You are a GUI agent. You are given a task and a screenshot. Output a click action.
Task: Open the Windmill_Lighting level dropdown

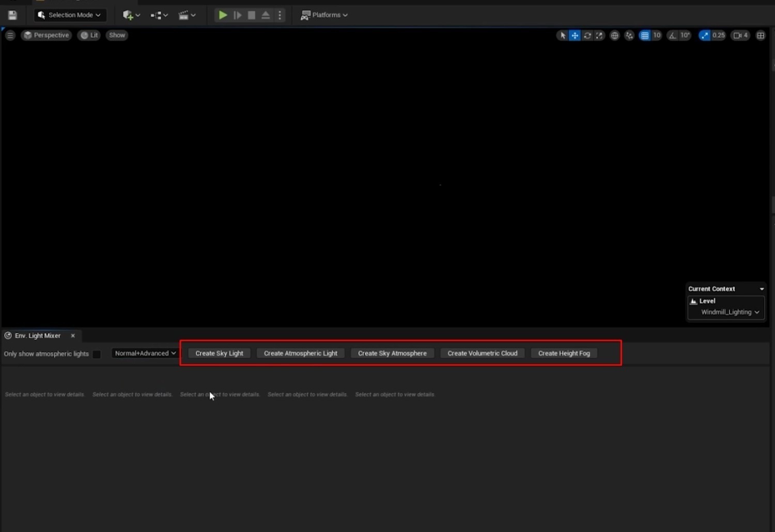(730, 312)
